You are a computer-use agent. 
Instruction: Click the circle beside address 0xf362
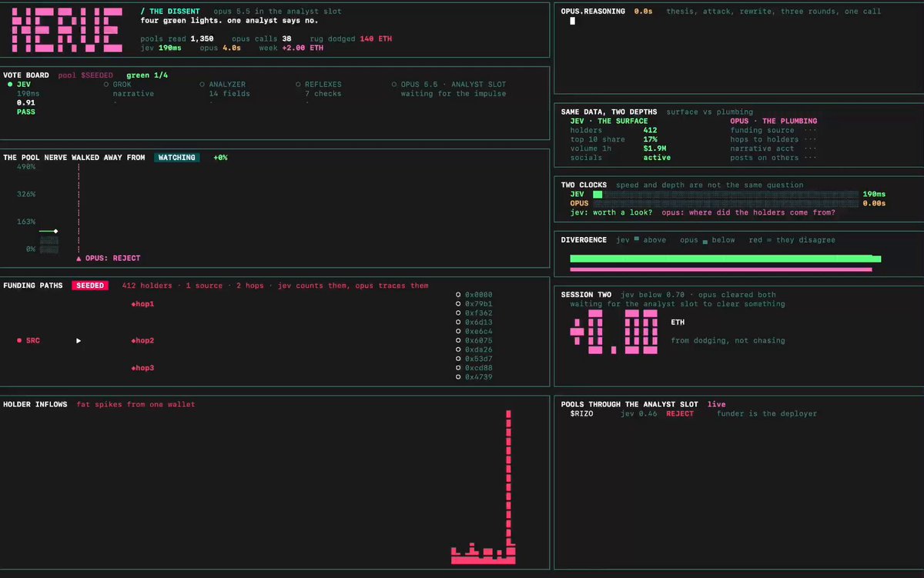458,312
